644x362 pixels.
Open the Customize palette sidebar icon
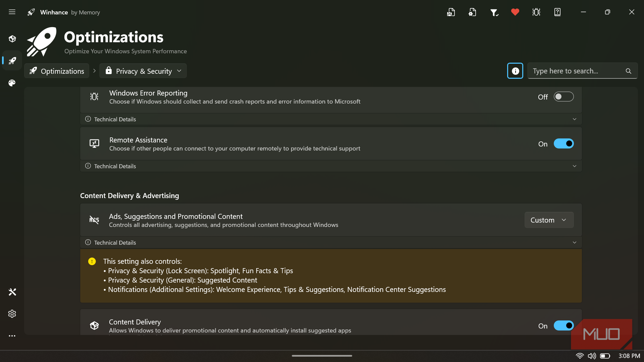(12, 83)
